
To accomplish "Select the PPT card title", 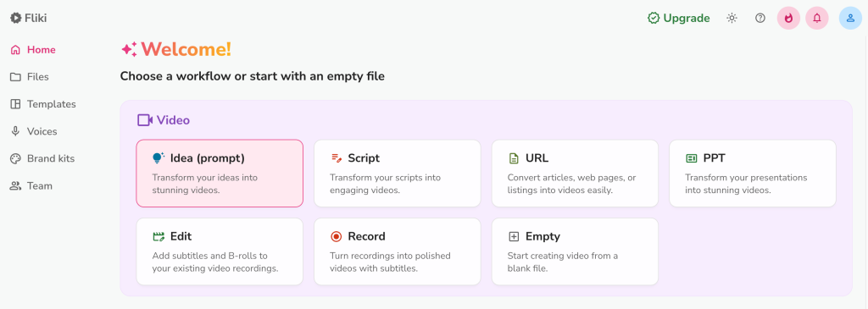I will 714,158.
